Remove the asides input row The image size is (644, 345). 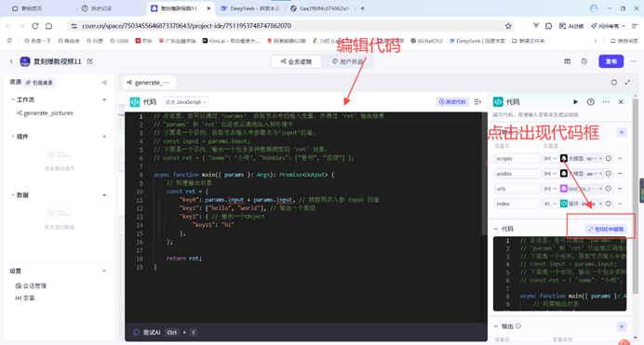pyautogui.click(x=620, y=174)
